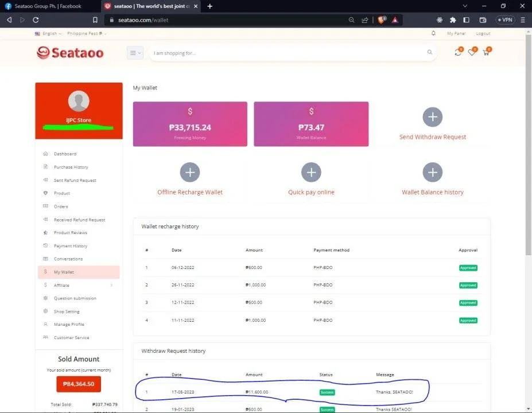532x413 pixels.
Task: Toggle the VPN button
Action: click(505, 20)
